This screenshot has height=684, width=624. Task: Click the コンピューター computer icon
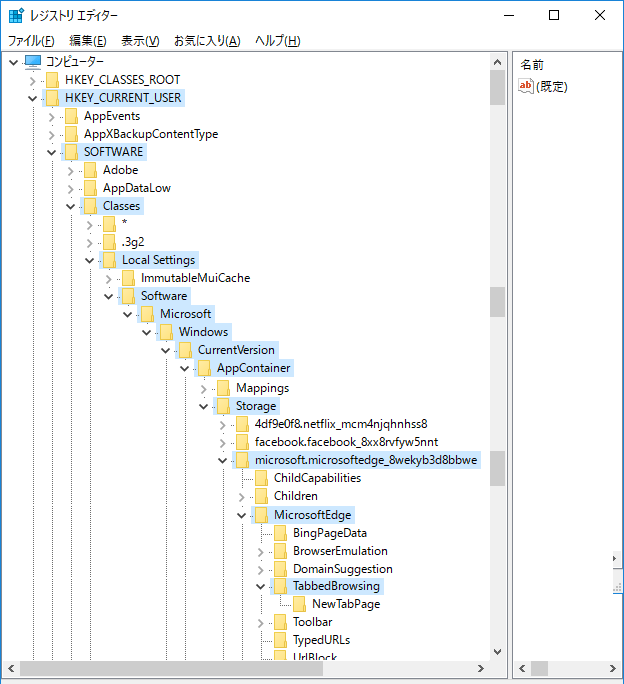click(33, 62)
